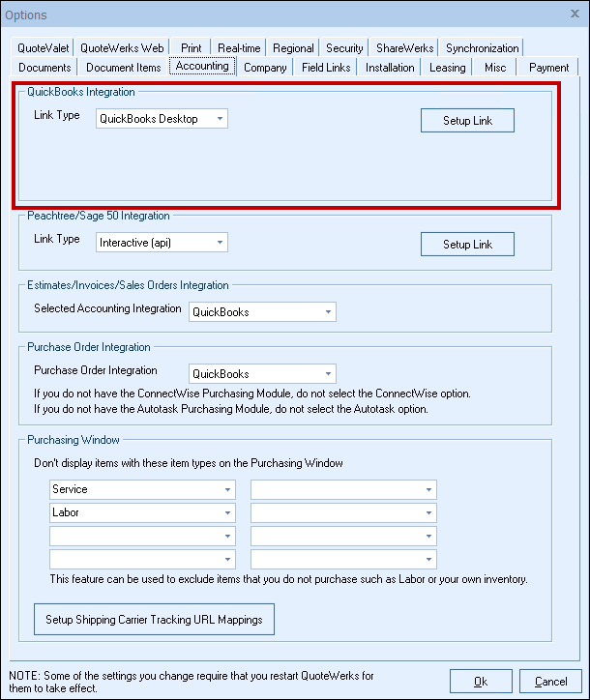Switch to the Documents tab
The width and height of the screenshot is (590, 700).
[x=44, y=68]
